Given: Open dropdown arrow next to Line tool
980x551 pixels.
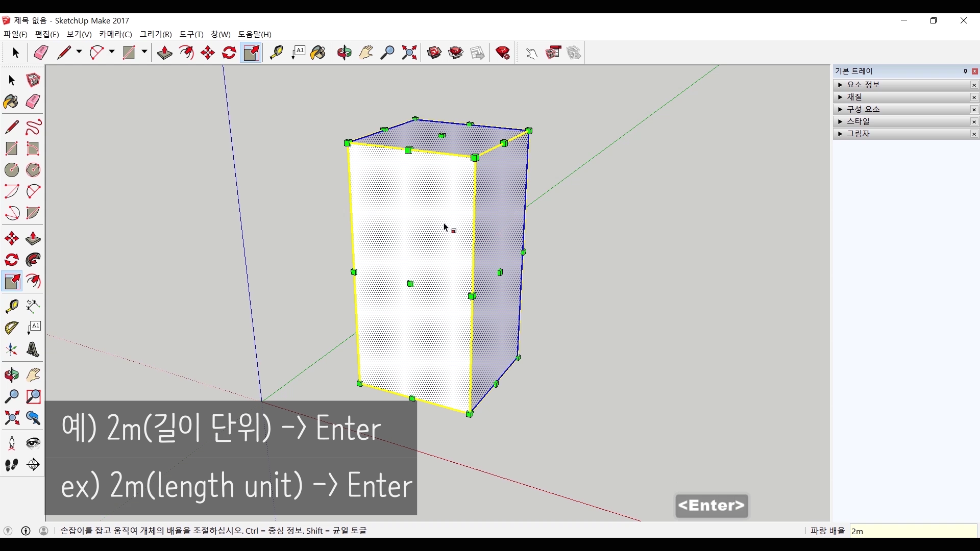Looking at the screenshot, I should tap(79, 52).
